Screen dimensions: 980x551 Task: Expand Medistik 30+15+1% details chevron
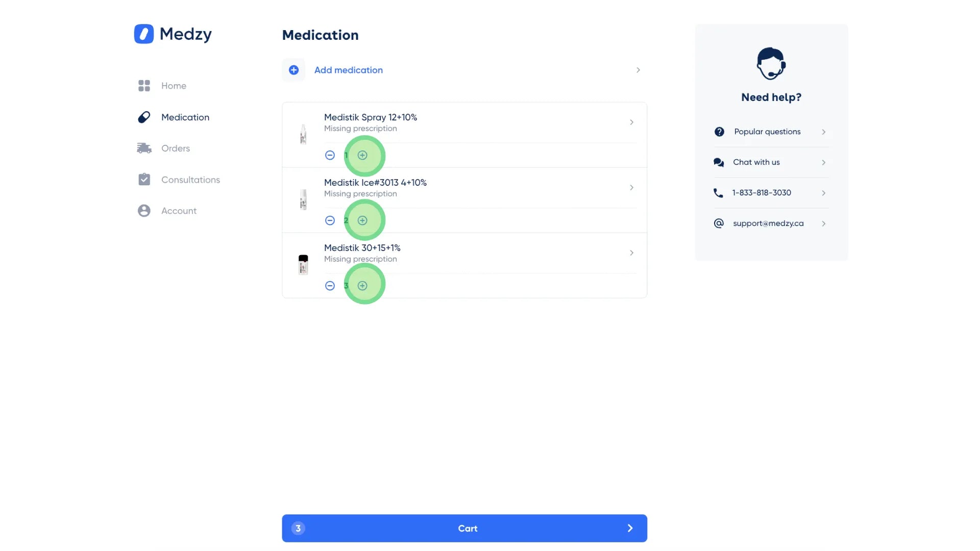631,253
